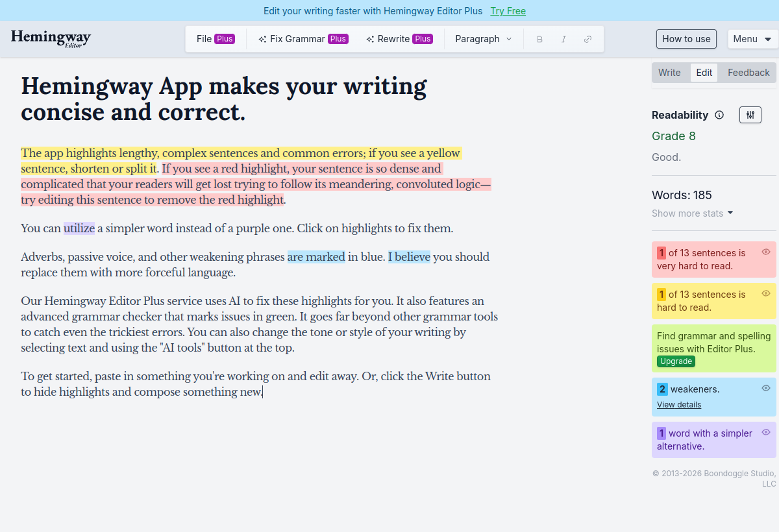Image resolution: width=779 pixels, height=532 pixels.
Task: Click the Good. readability rating
Action: (x=667, y=158)
